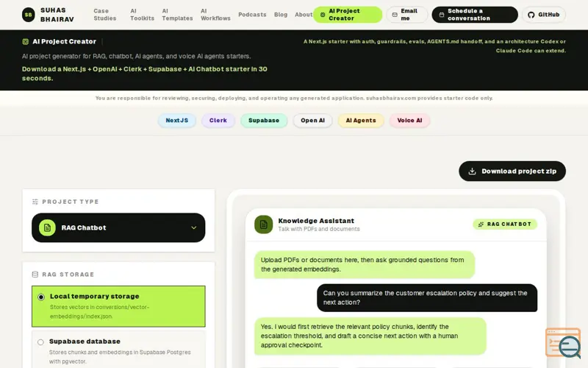The width and height of the screenshot is (588, 368).
Task: Open the GitHub button
Action: coord(544,15)
